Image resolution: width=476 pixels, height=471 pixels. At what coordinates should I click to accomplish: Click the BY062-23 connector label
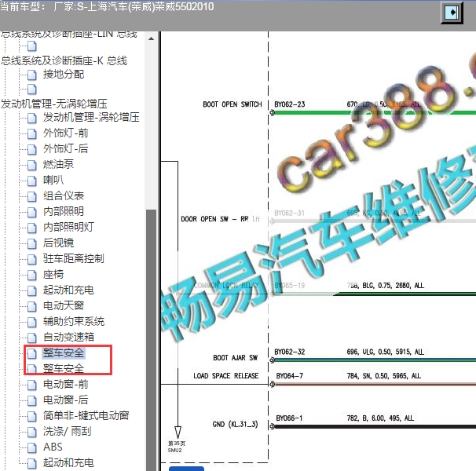click(290, 104)
